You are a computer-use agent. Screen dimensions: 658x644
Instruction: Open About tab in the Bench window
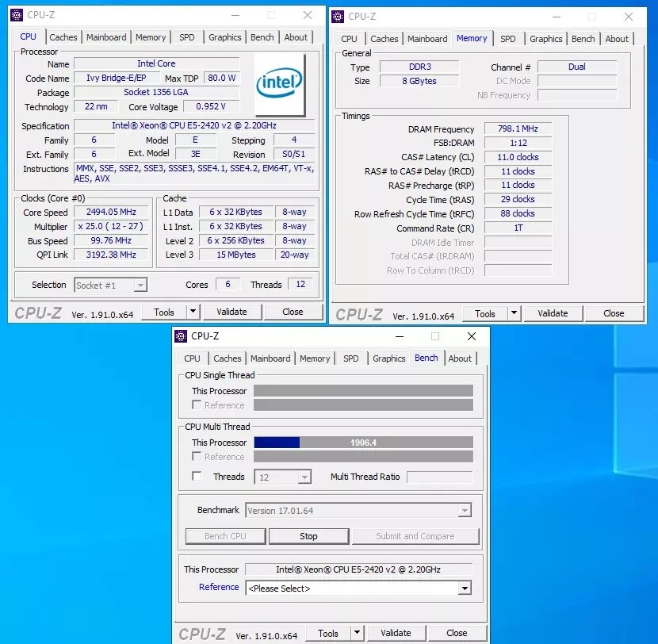[460, 358]
